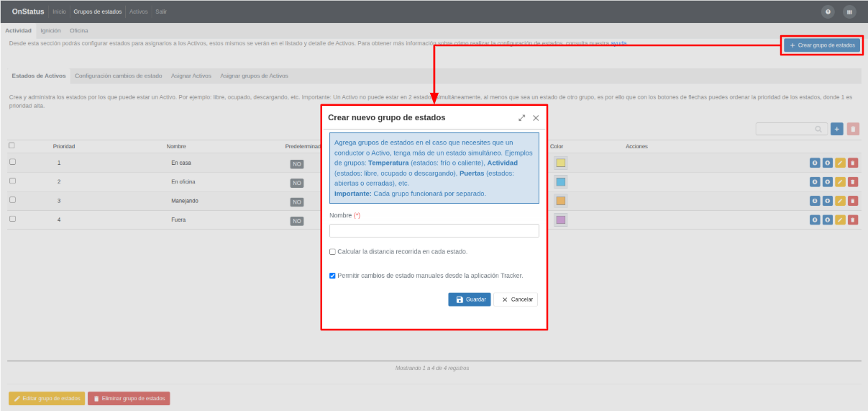Open Asignar Activos tab

click(191, 76)
